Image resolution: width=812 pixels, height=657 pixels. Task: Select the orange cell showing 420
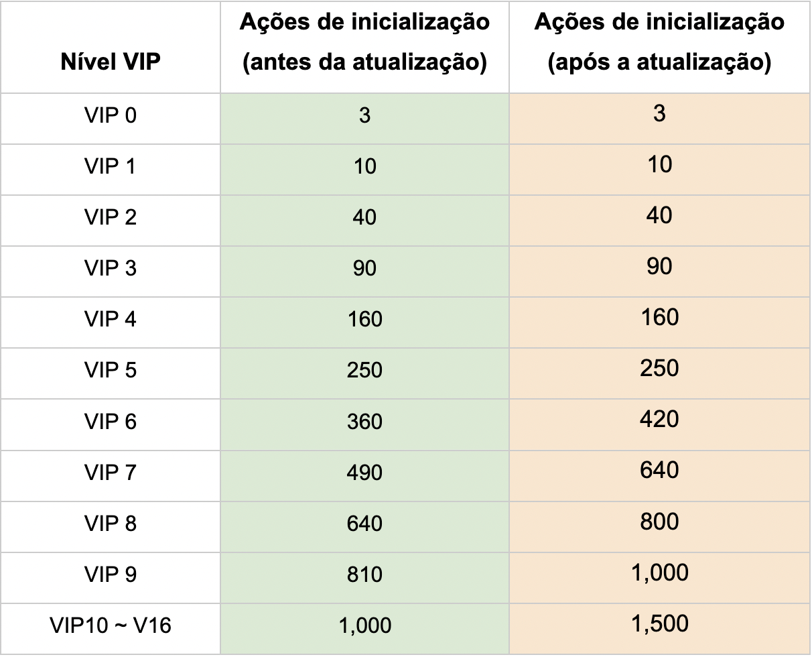click(x=659, y=420)
